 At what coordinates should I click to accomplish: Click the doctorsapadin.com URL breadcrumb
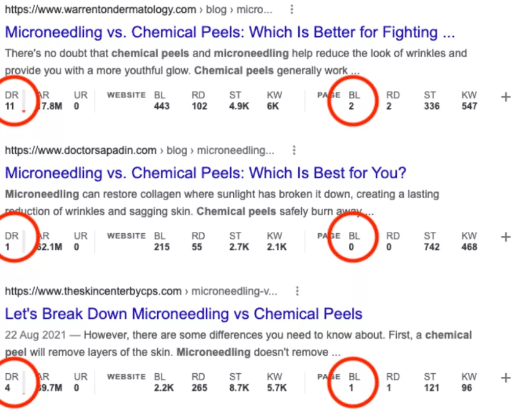(80, 150)
